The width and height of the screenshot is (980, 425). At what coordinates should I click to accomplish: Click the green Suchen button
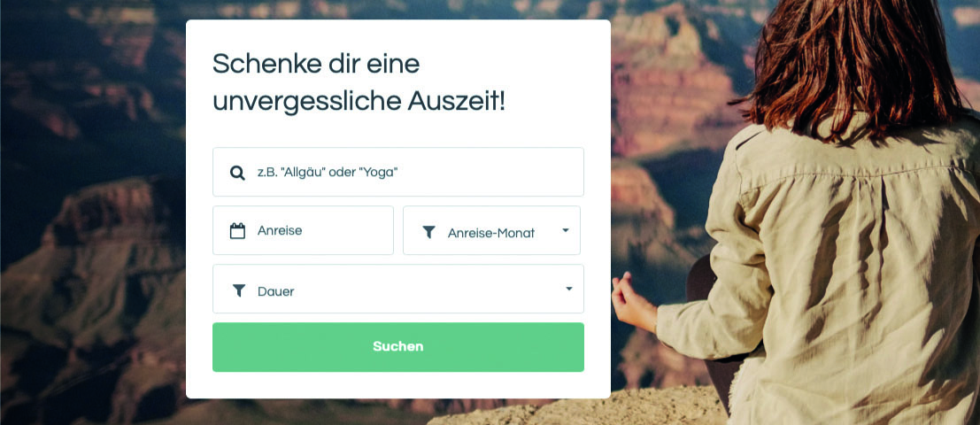398,347
